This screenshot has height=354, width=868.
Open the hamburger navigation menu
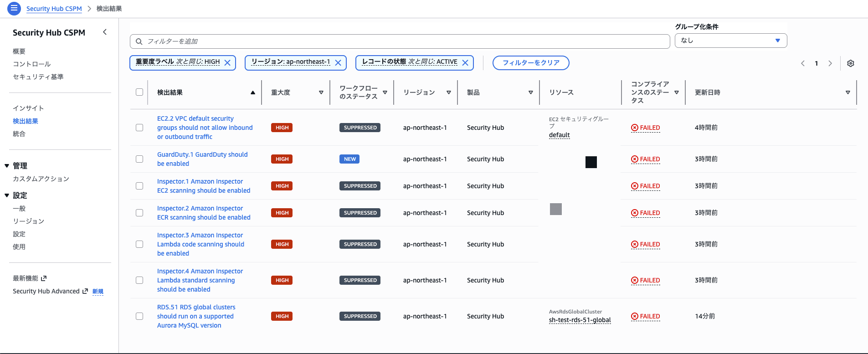[x=14, y=8]
